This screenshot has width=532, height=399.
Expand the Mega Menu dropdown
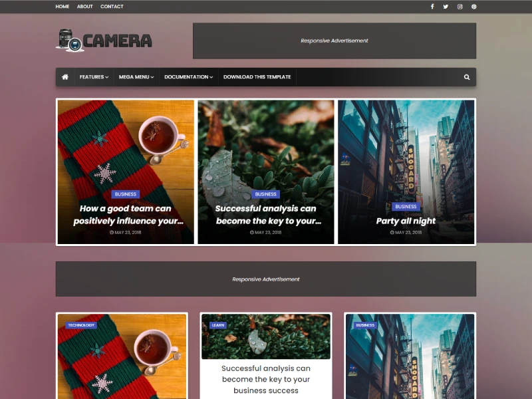[136, 77]
